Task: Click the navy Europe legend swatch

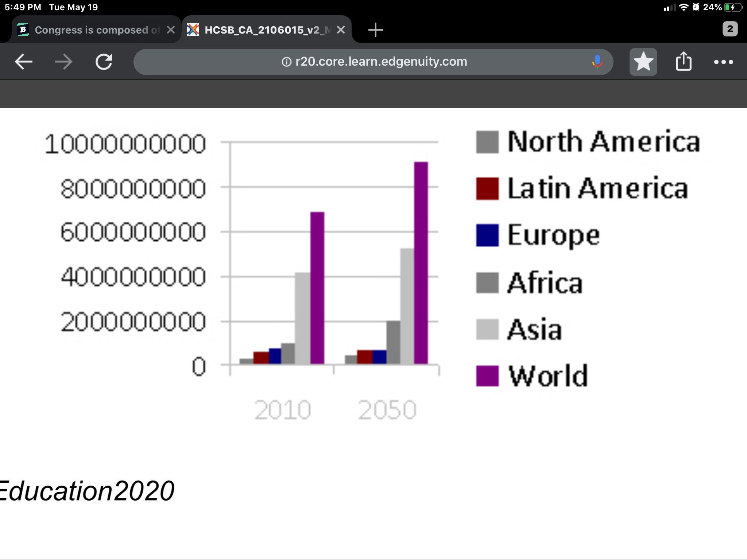Action: coord(487,236)
